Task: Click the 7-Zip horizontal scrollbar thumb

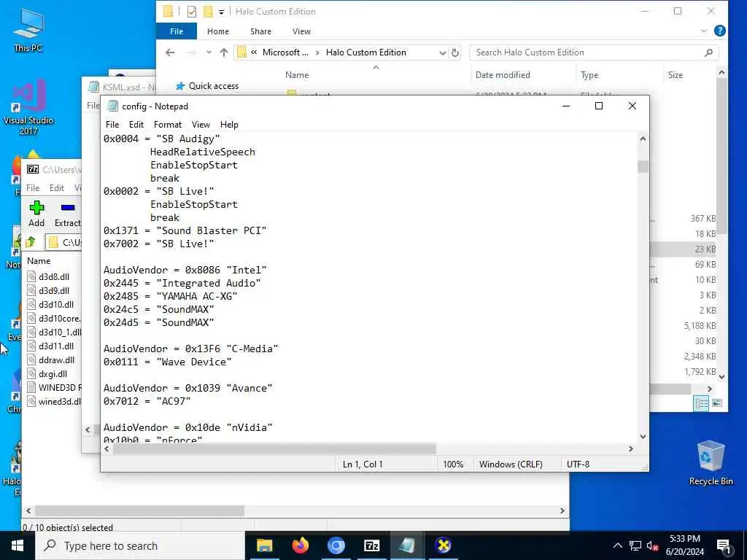Action: (x=139, y=510)
